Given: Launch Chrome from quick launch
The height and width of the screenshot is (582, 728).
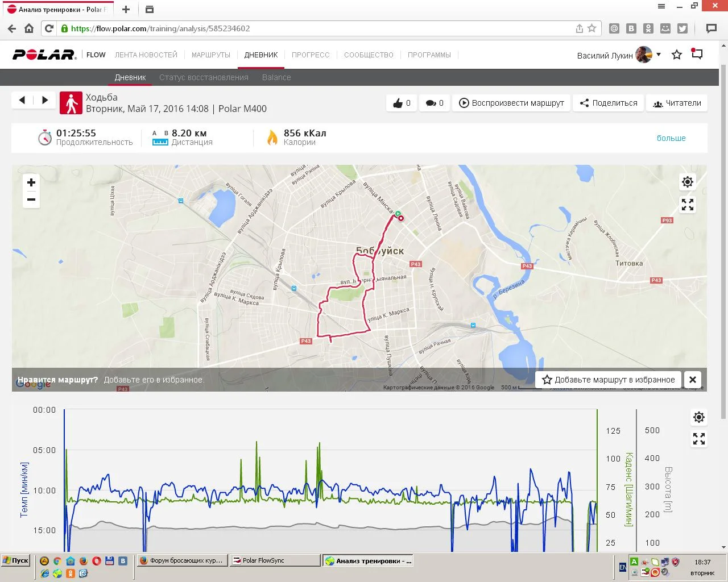Looking at the screenshot, I should point(57,560).
